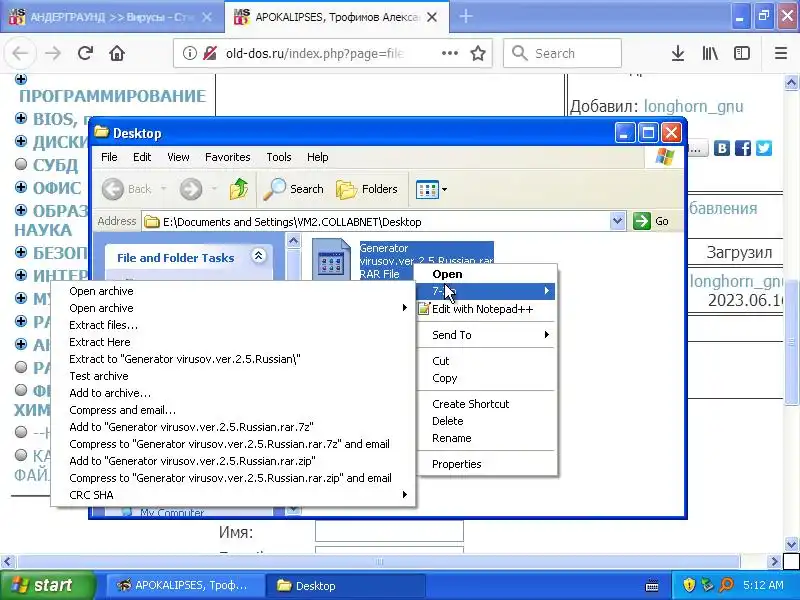The height and width of the screenshot is (600, 800).
Task: Click browser horizontal scrollbar thumb
Action: tap(379, 562)
